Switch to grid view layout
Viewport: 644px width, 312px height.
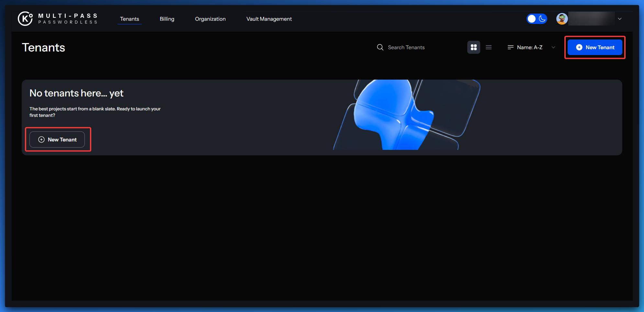(473, 47)
